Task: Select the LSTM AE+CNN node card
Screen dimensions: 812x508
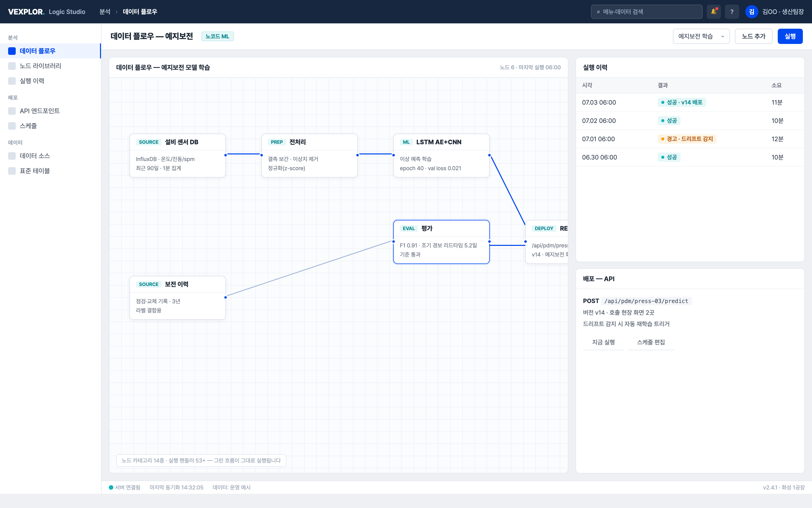Action: tap(441, 155)
